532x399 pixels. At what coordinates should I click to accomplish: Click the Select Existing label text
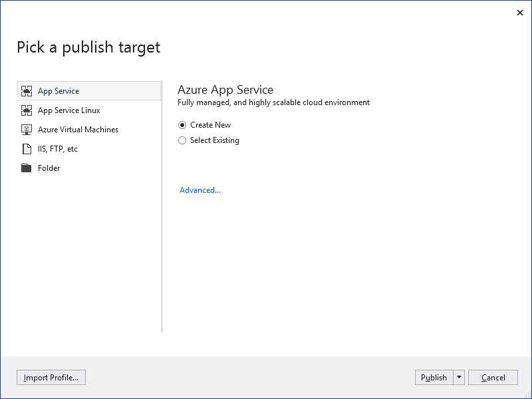[214, 140]
